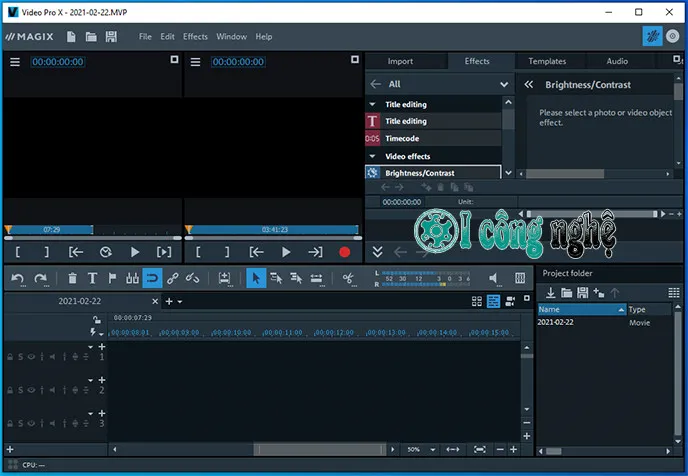Play the program monitor video
This screenshot has width=688, height=476.
[x=286, y=252]
